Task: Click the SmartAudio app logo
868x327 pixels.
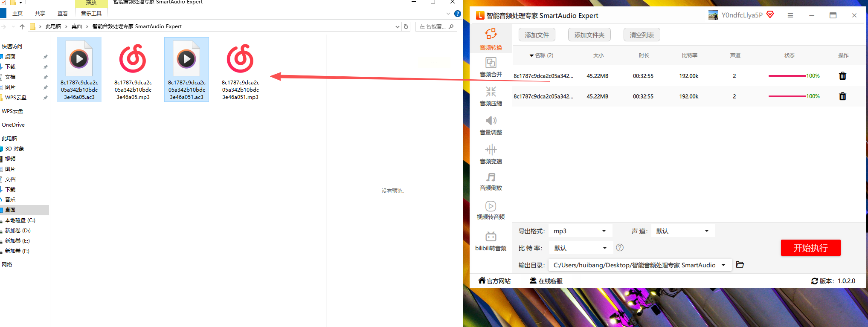Action: click(x=480, y=15)
